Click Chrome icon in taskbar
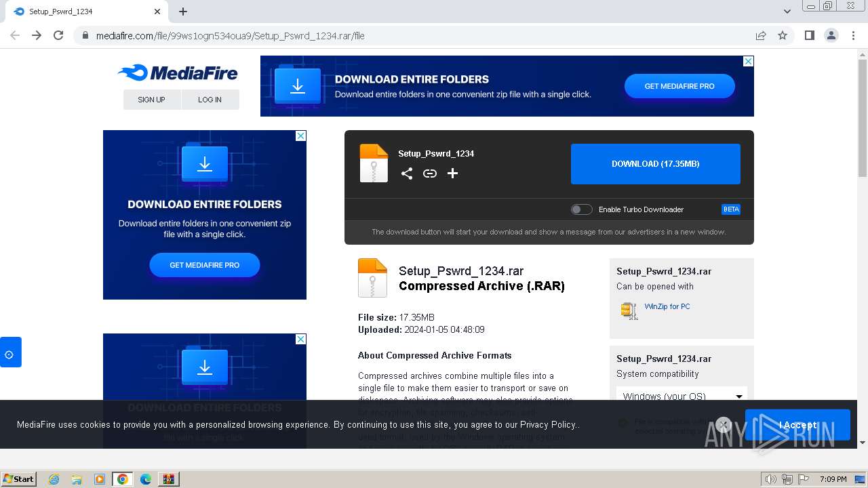 click(123, 479)
